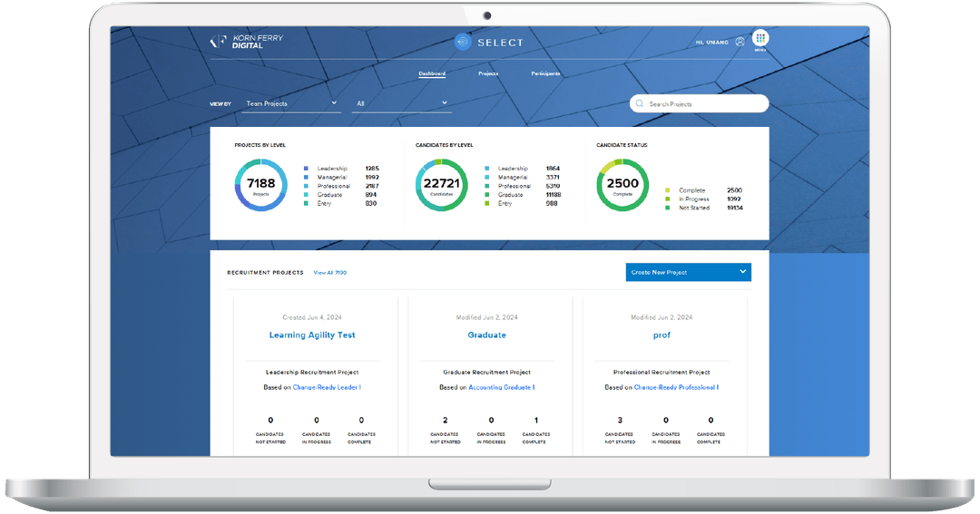Click the Not Started legend color swatch

pyautogui.click(x=668, y=208)
